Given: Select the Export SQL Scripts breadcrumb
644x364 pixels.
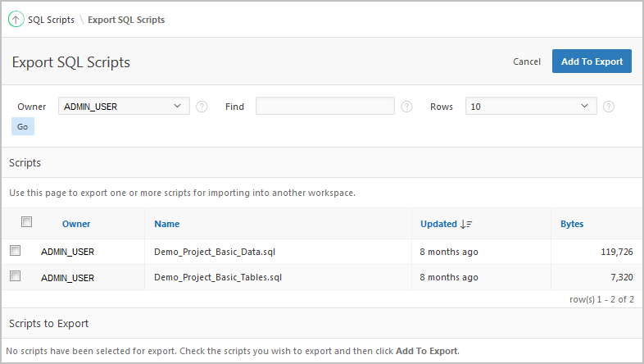Looking at the screenshot, I should (x=126, y=20).
